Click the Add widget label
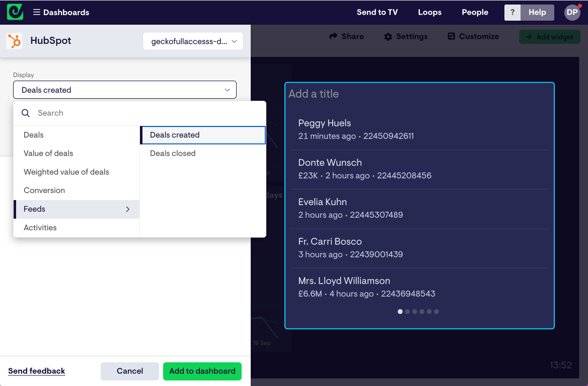Viewport: 588px width, 386px height. click(555, 37)
